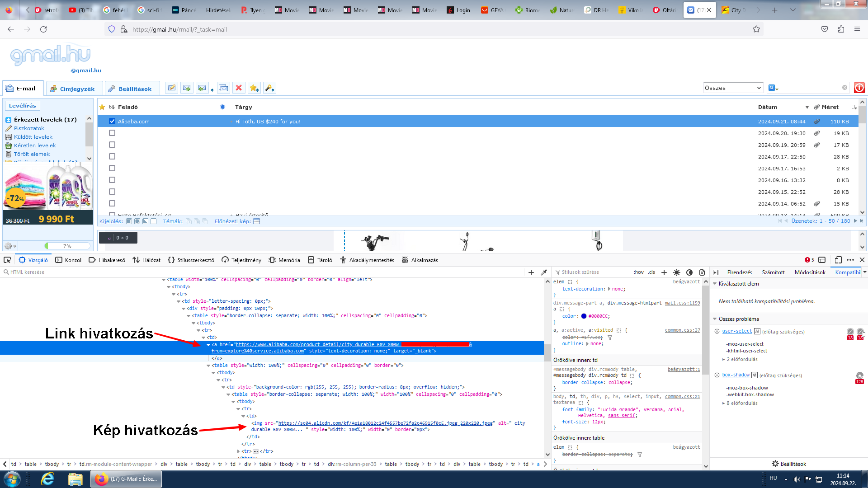Screen dimensions: 868x488
Task: Open the Küldött levelek folder
Action: pos(33,137)
